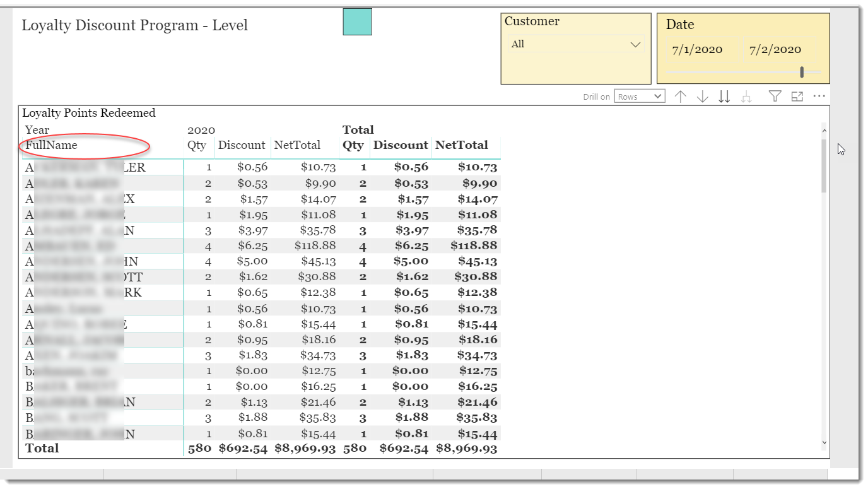Select 2020 NetTotal value $9.90

coord(319,184)
